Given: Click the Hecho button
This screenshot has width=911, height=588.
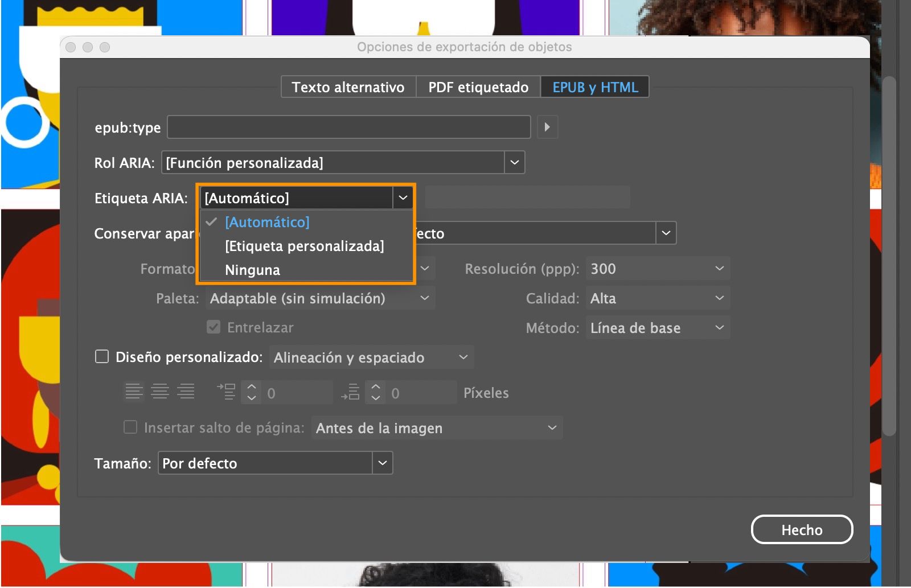Looking at the screenshot, I should 802,529.
